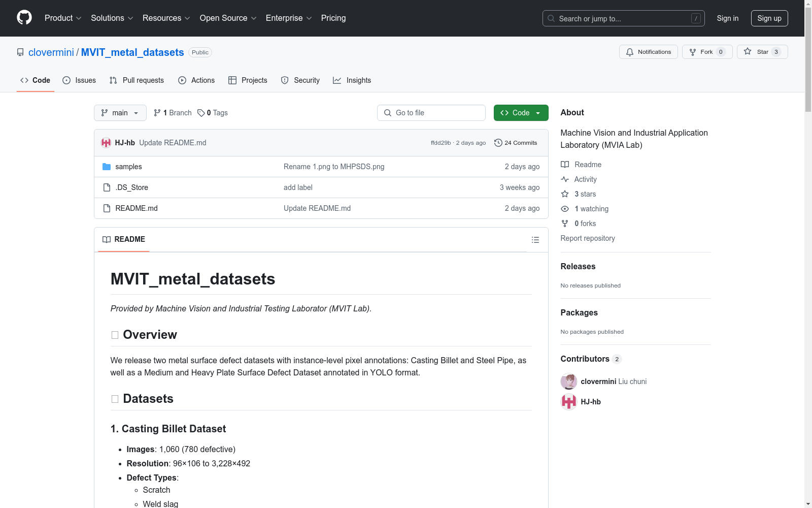This screenshot has height=508, width=812.
Task: Expand the Resources menu
Action: 166,18
